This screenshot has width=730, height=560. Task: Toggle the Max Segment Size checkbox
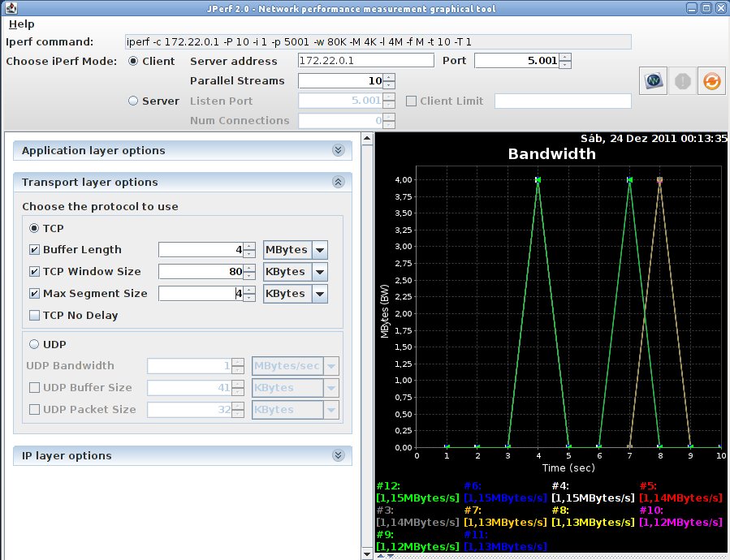(x=34, y=293)
